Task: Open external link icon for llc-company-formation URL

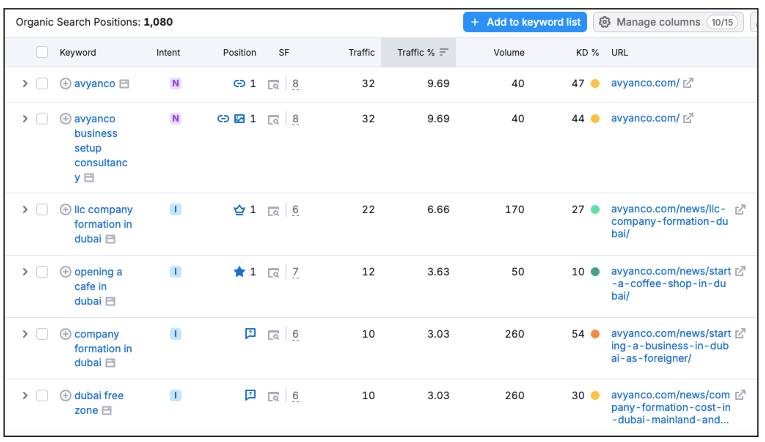Action: (740, 210)
